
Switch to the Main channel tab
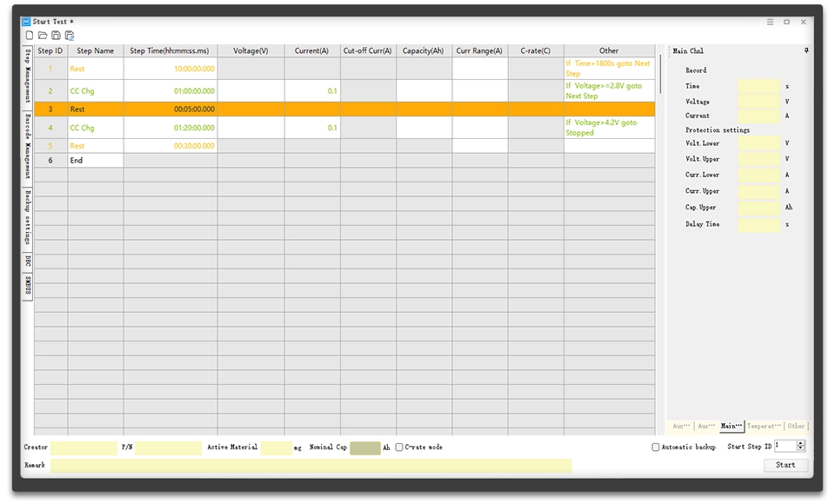coord(731,426)
